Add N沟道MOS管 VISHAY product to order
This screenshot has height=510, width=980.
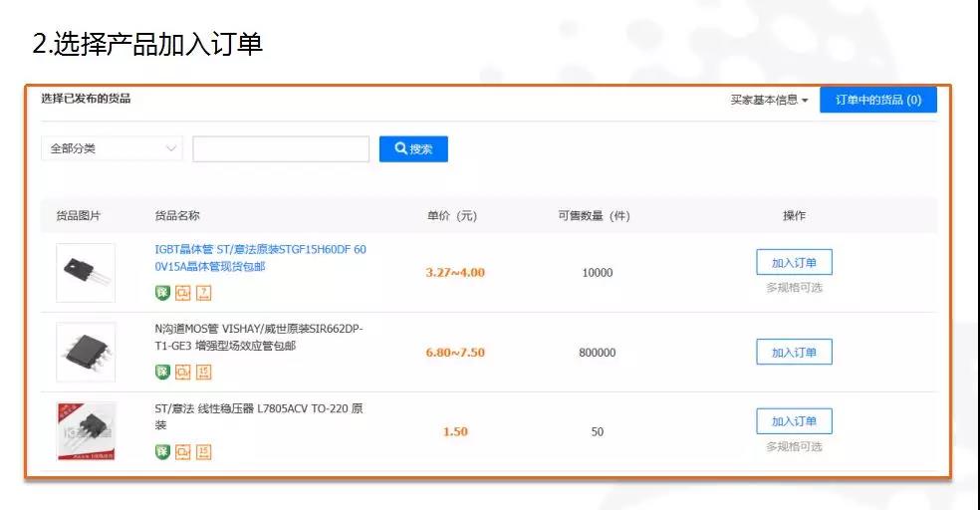(794, 352)
